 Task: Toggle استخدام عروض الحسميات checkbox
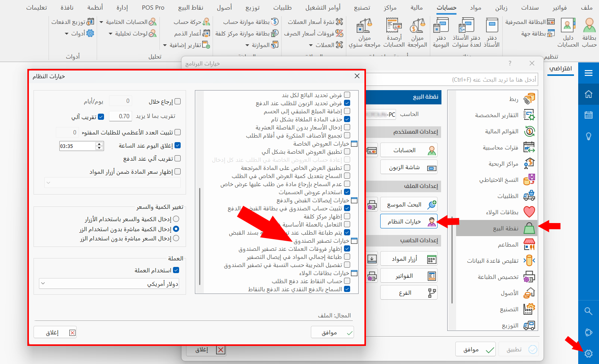coord(347,192)
